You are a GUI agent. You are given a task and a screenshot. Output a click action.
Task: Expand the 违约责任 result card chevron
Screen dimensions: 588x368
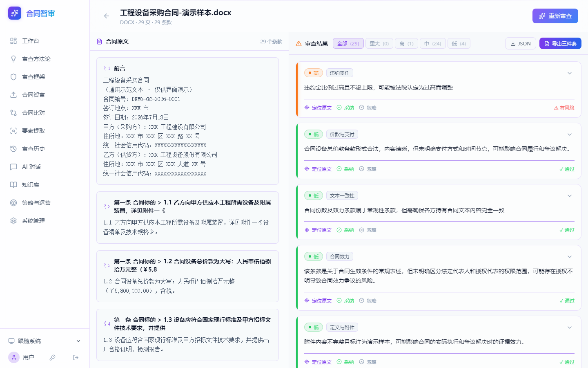point(570,73)
